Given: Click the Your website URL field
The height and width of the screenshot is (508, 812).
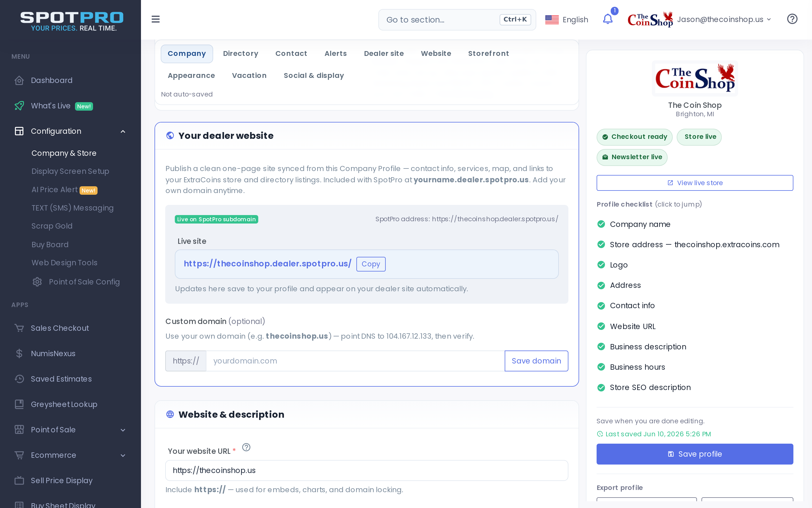Looking at the screenshot, I should coord(367,470).
